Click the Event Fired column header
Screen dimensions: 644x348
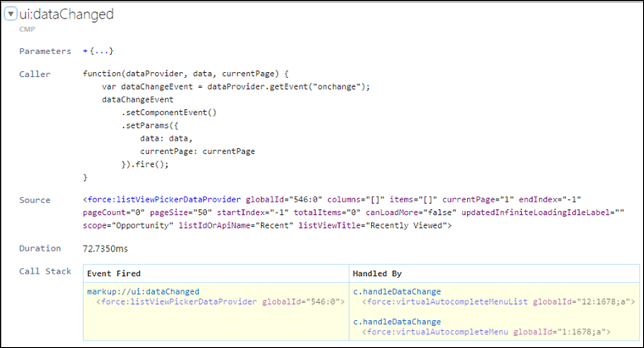pyautogui.click(x=114, y=273)
